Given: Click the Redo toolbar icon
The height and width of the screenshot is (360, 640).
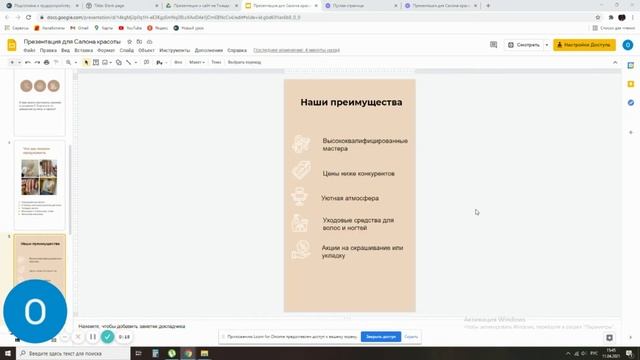Looking at the screenshot, I should tap(37, 62).
